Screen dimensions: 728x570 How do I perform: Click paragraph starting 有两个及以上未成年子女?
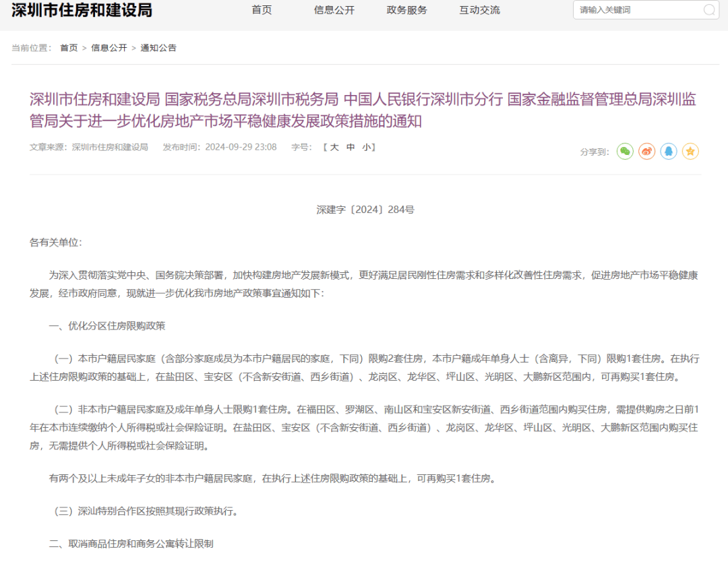click(273, 478)
